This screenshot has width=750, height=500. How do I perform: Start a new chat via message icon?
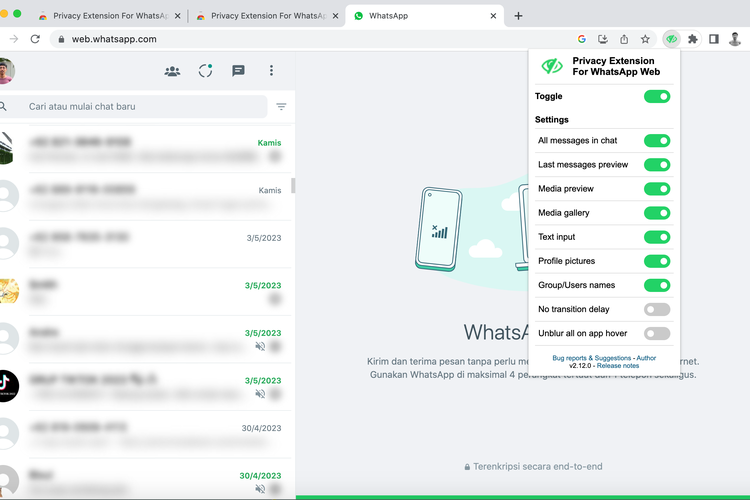click(x=238, y=71)
